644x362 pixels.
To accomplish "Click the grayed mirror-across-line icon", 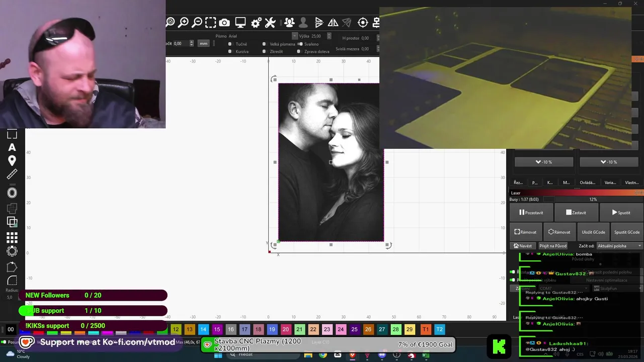I will (347, 22).
